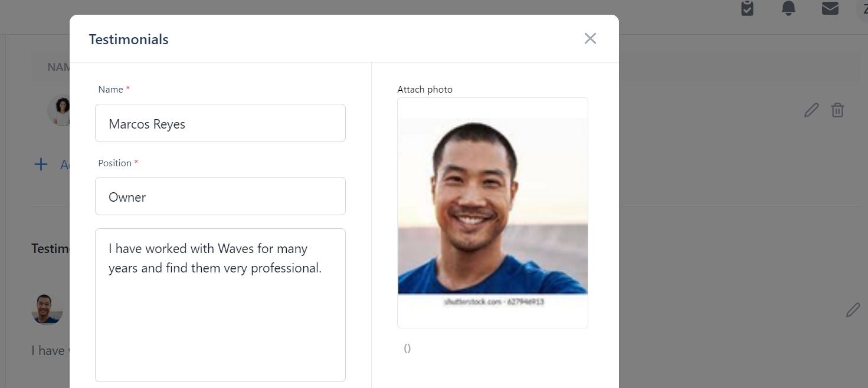Click the Testimonials dialog title
The image size is (868, 388).
point(129,39)
